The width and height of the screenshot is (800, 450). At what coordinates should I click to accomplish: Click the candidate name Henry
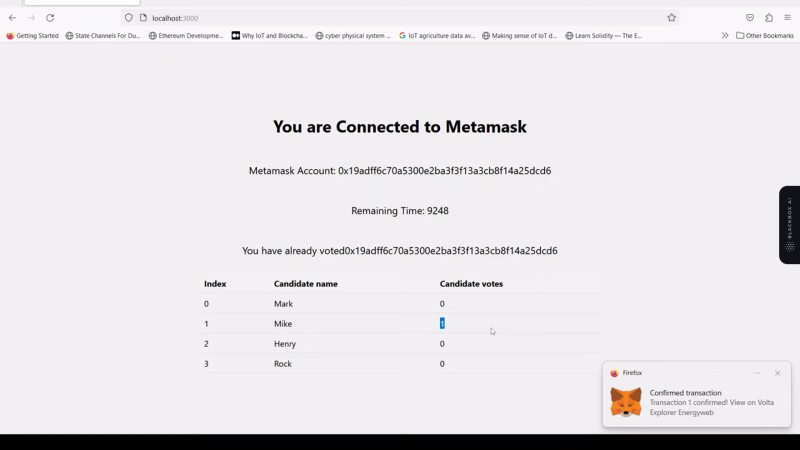tap(285, 344)
